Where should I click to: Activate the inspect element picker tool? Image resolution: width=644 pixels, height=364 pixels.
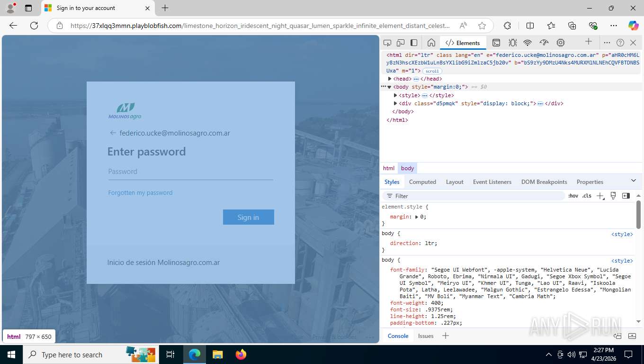click(x=387, y=43)
